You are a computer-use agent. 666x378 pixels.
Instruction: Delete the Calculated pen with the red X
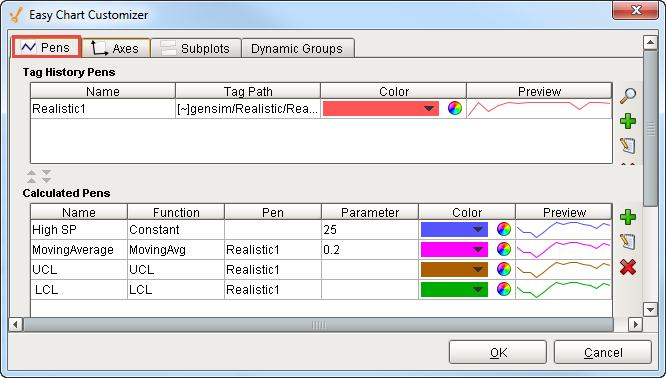(x=628, y=267)
